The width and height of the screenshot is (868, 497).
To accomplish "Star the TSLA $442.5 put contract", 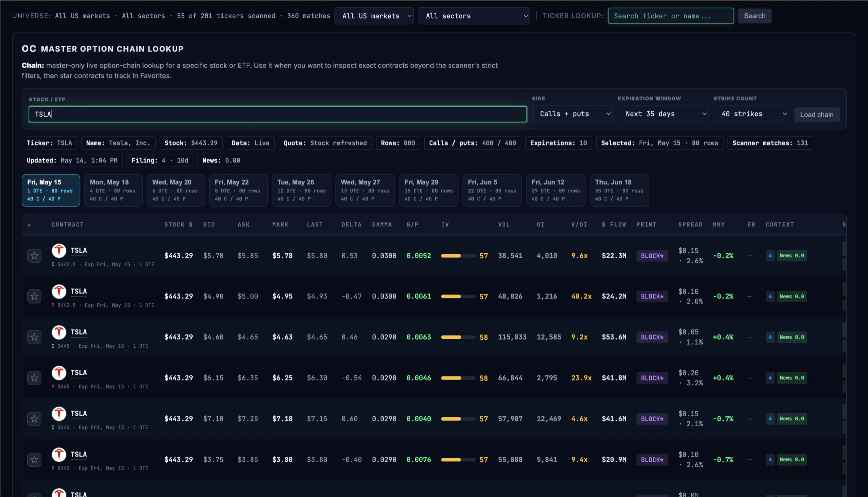I will tap(34, 296).
